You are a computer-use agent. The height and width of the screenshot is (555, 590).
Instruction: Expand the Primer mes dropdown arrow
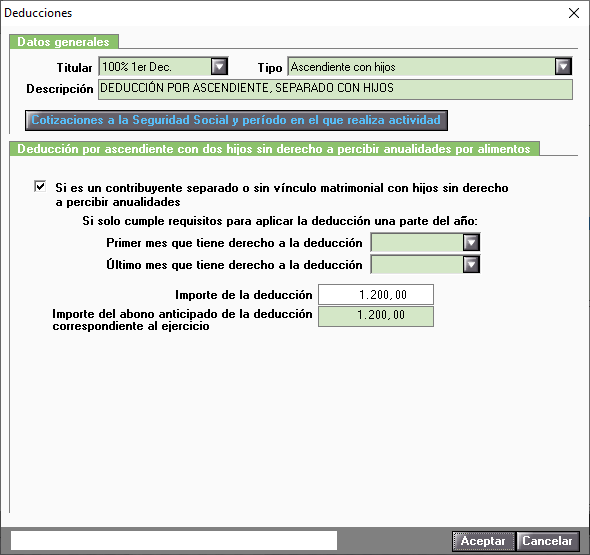471,243
